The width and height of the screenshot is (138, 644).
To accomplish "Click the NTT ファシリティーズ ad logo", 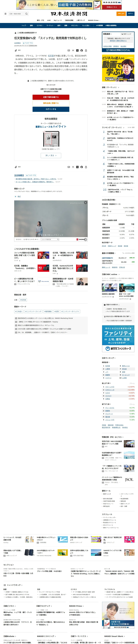I will coord(118,348).
